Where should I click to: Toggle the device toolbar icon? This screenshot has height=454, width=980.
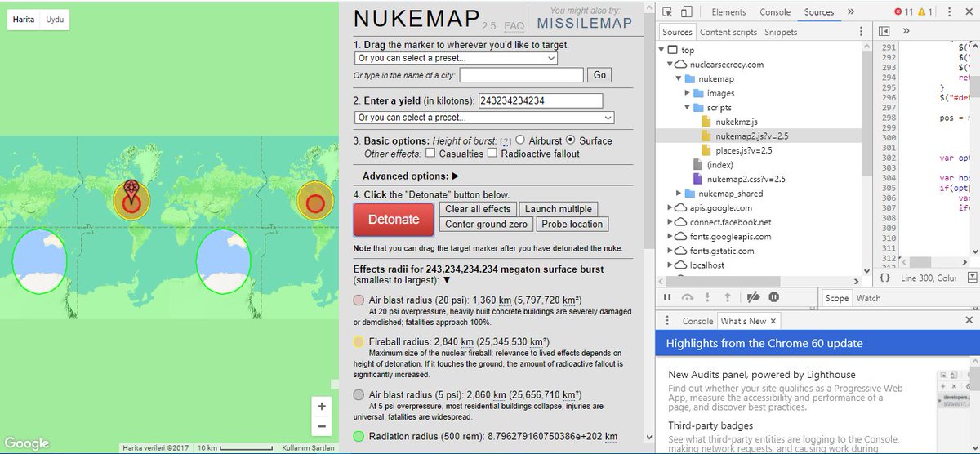click(x=687, y=12)
